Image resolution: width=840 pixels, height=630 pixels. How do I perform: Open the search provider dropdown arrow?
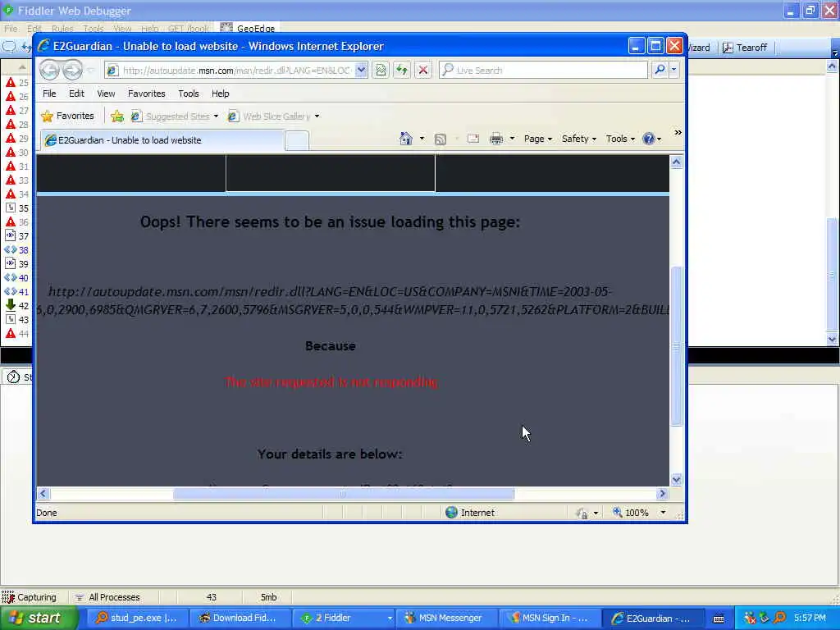674,70
